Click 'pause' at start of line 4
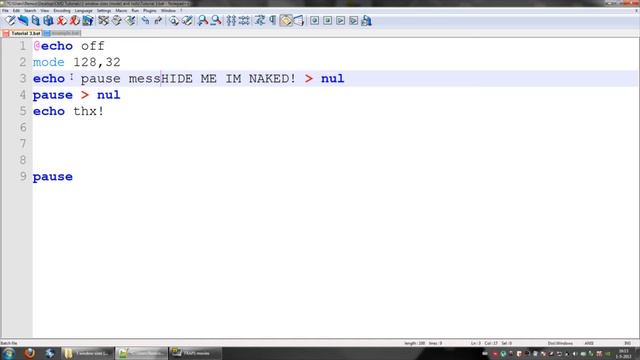 (53, 95)
